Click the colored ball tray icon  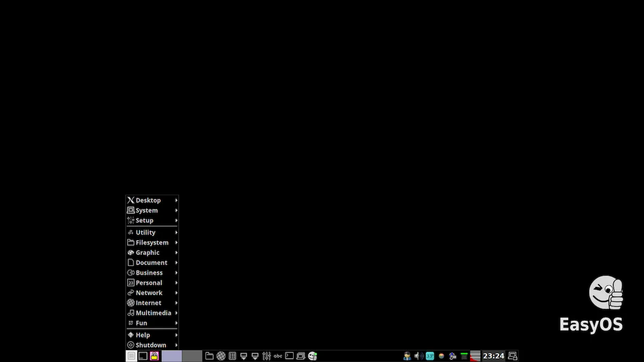tap(441, 356)
